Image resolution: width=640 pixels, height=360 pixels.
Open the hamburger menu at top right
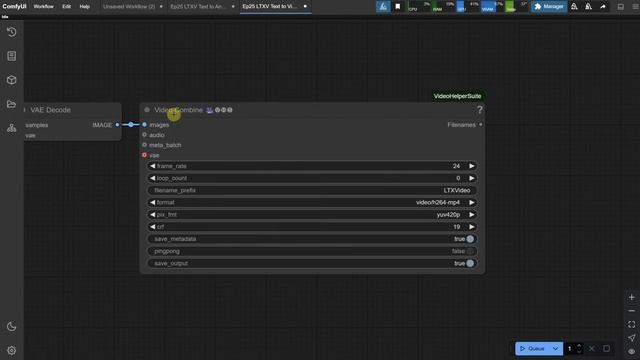[635, 7]
